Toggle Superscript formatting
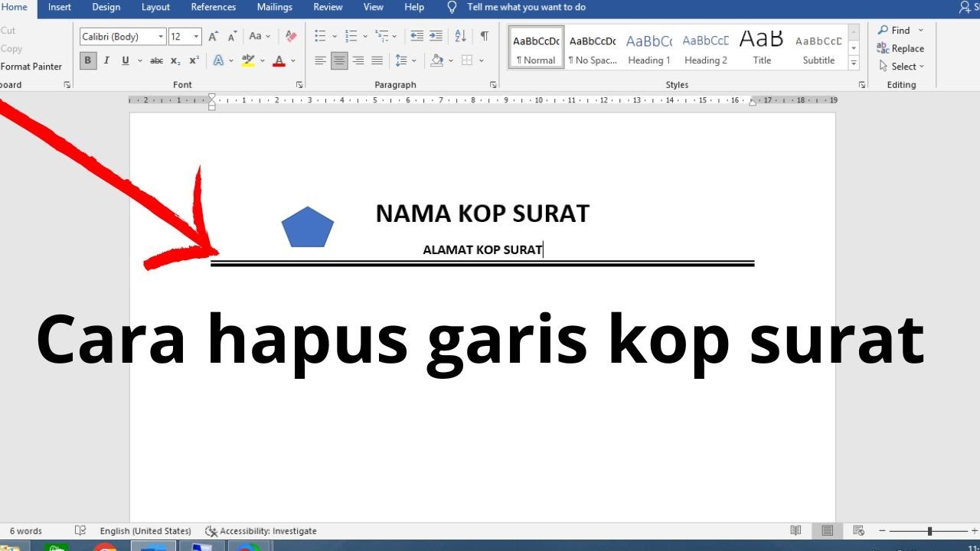This screenshot has width=980, height=551. (x=194, y=60)
